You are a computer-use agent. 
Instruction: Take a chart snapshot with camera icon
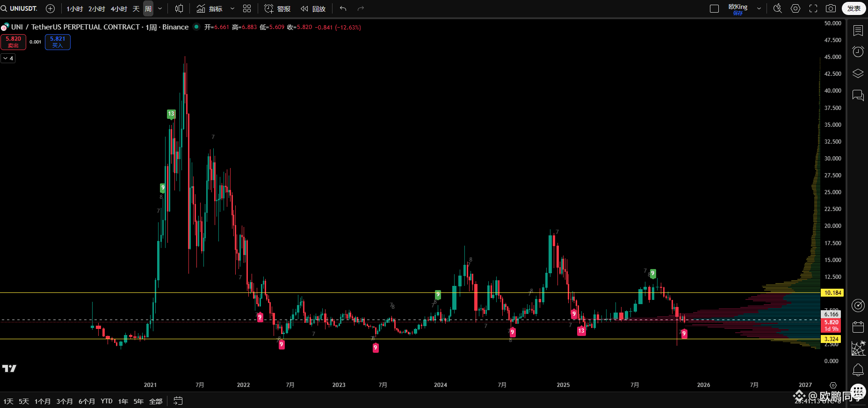pyautogui.click(x=831, y=8)
